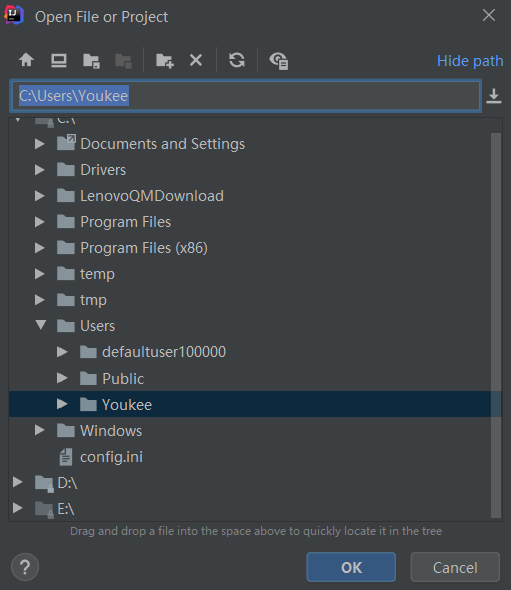Viewport: 511px width, 590px height.
Task: Open the recent paths history arrow
Action: point(494,96)
